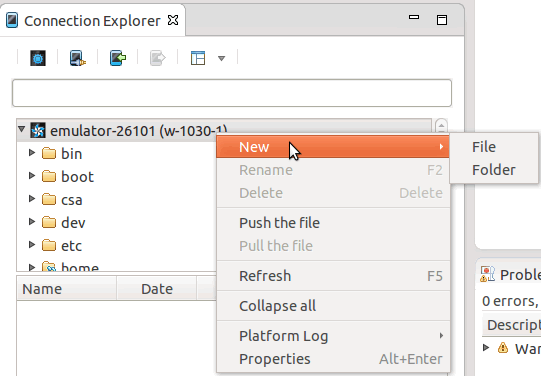The width and height of the screenshot is (541, 376).
Task: Click the Emulator Manager toolbar icon
Action: (38, 58)
